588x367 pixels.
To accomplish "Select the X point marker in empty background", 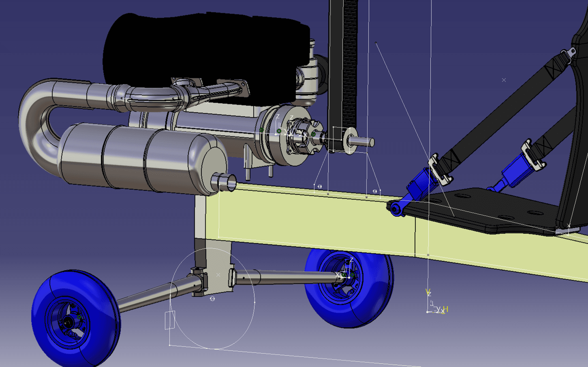I will point(504,80).
